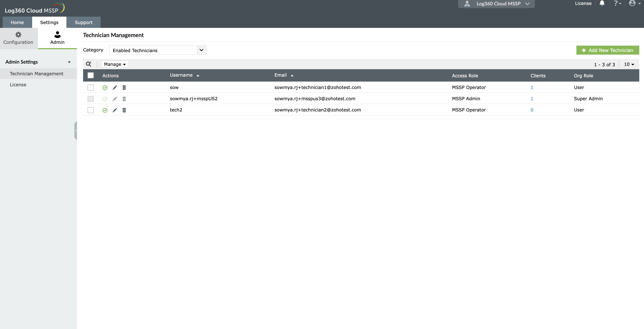Click the Add New Technician button

(x=607, y=50)
